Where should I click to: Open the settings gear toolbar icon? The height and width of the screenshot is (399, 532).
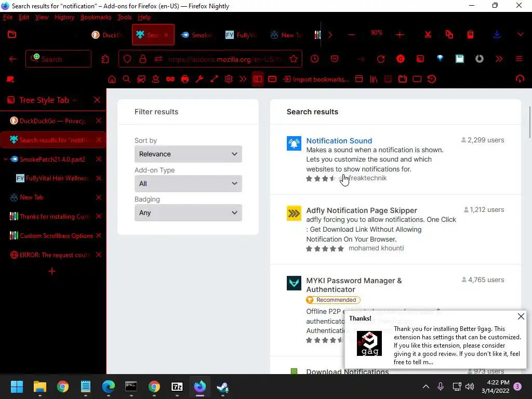tap(229, 79)
